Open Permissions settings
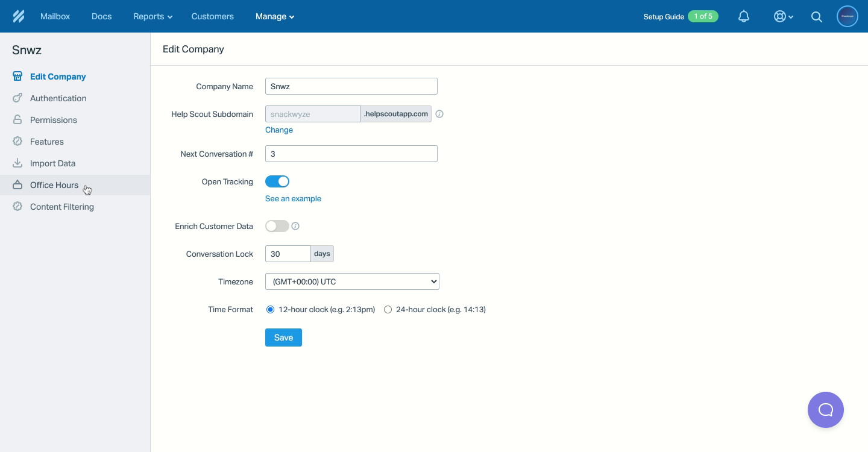The height and width of the screenshot is (452, 868). pyautogui.click(x=54, y=120)
